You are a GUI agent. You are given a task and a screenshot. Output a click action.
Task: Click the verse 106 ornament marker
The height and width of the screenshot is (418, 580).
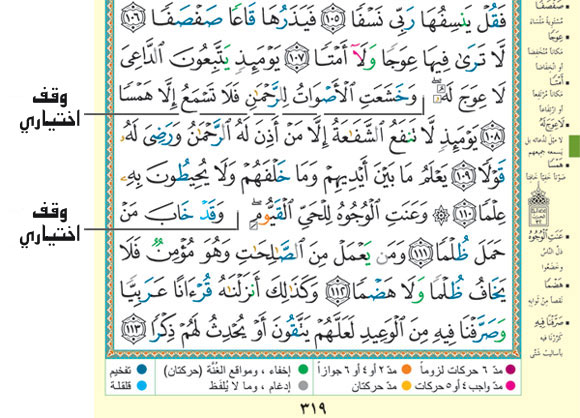tap(134, 17)
